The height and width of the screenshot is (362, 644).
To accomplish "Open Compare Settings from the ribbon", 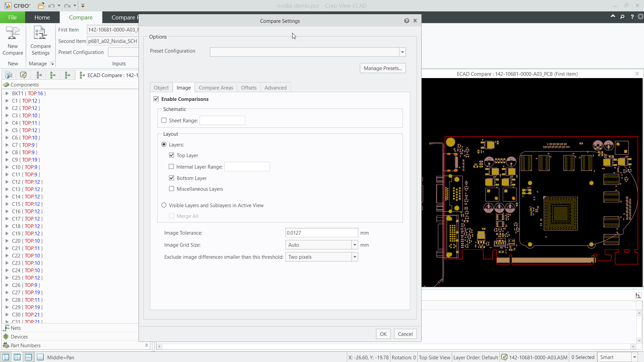I will coord(41,41).
